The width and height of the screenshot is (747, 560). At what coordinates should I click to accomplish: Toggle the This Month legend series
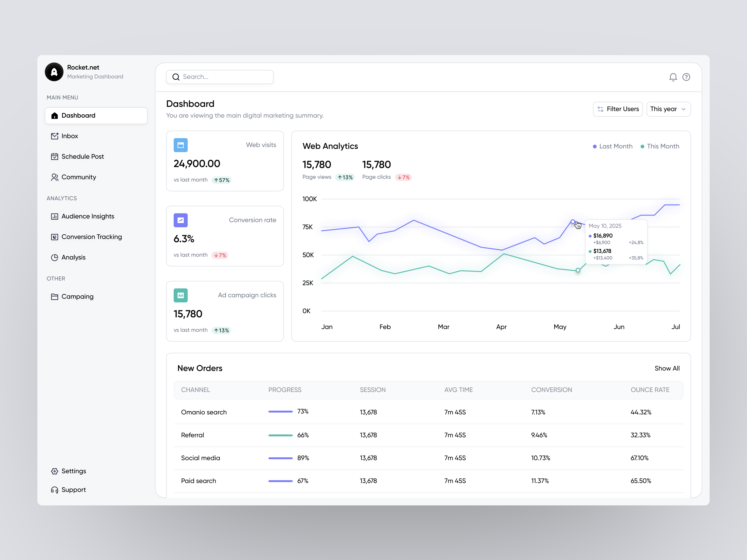[x=660, y=146]
